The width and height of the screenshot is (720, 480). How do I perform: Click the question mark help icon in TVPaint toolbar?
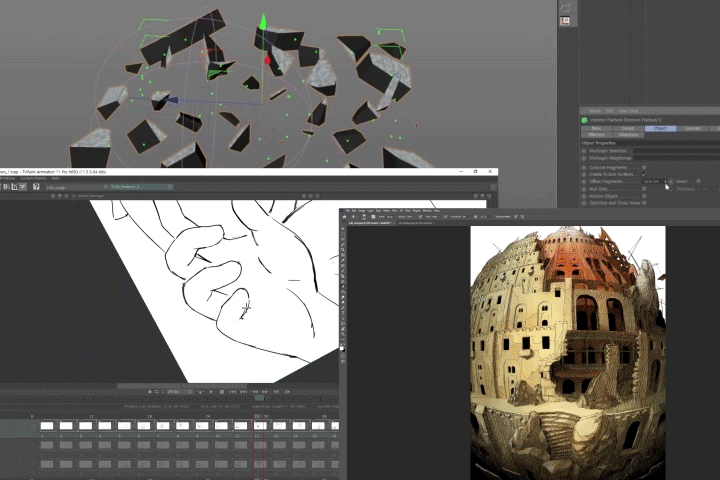coord(36,186)
